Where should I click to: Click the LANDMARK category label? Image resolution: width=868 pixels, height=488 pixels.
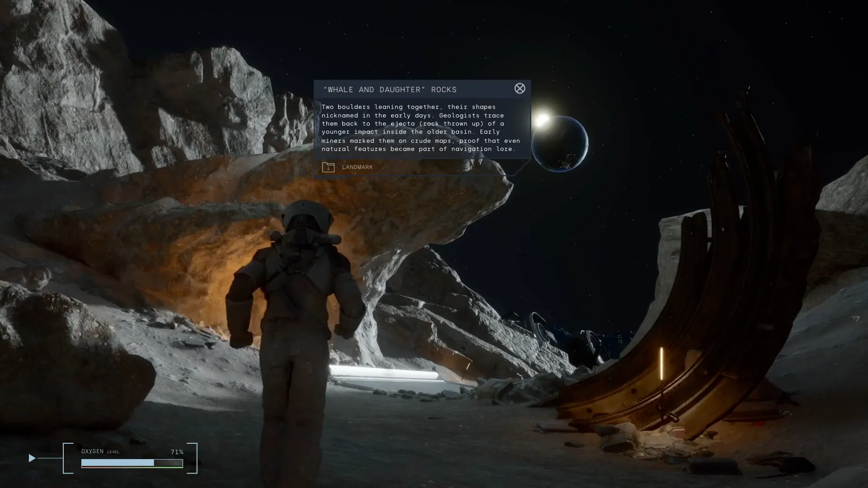pos(357,167)
